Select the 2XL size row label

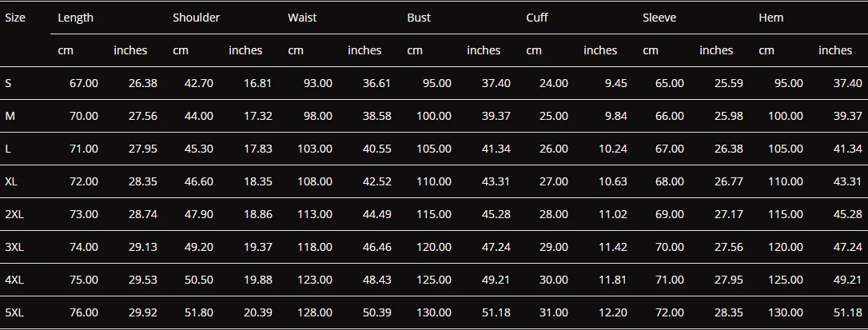[x=14, y=214]
